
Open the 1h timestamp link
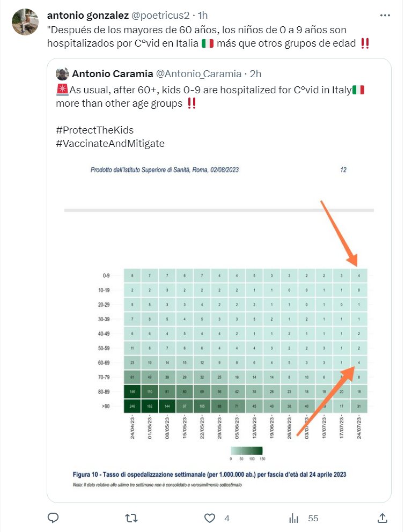point(203,15)
